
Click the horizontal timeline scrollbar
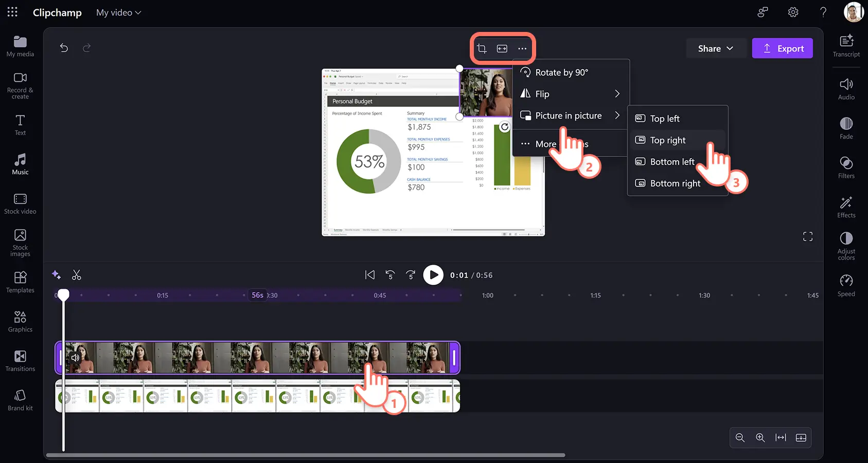(306, 455)
